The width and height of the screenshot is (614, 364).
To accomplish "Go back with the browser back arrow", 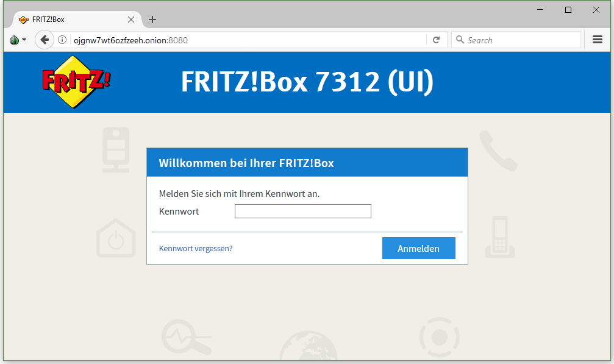I will tap(45, 40).
